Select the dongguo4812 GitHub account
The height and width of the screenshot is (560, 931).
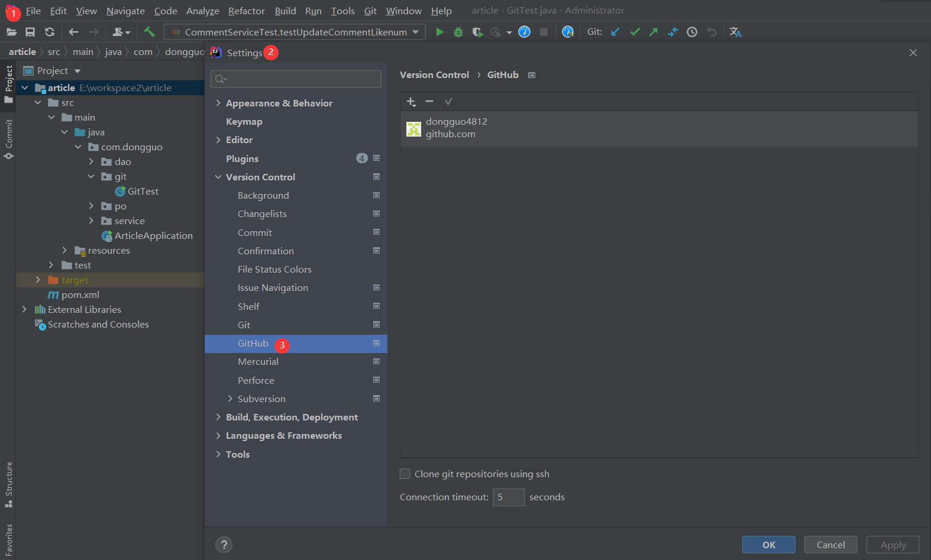point(659,128)
